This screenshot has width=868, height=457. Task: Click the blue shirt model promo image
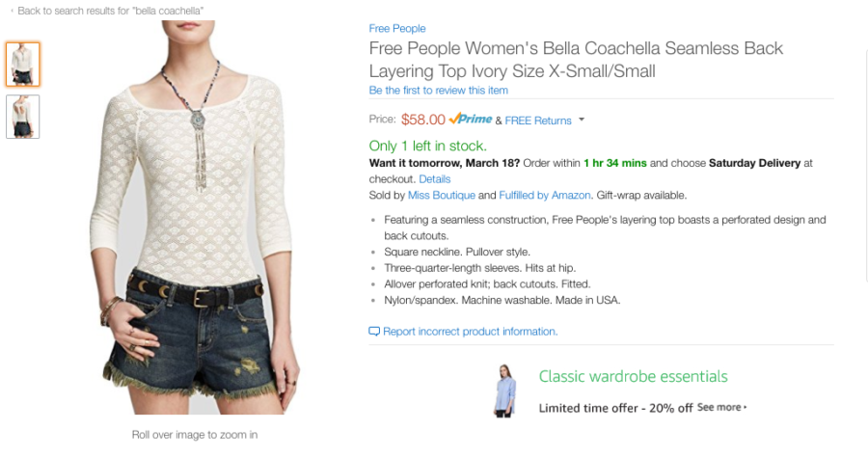[504, 390]
